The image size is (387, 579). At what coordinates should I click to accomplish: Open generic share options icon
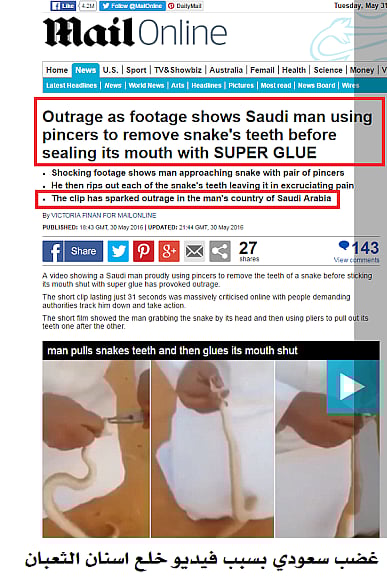(x=220, y=251)
